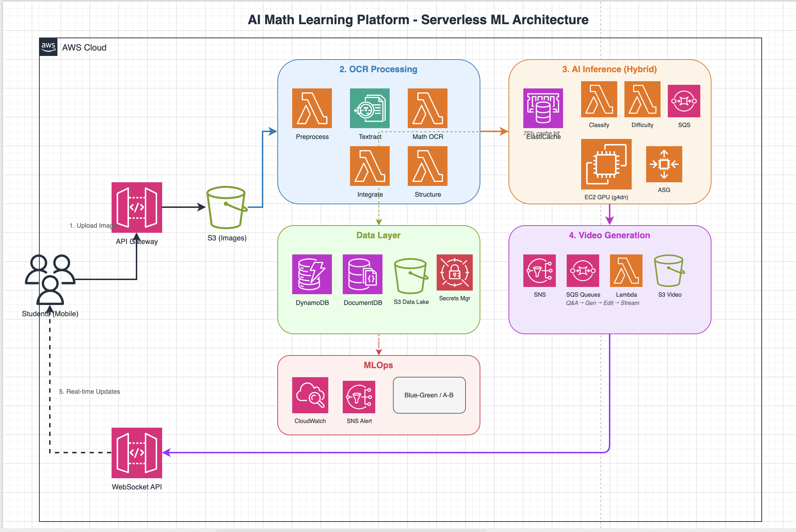The width and height of the screenshot is (796, 532).
Task: Click the '5. Real-time Updates' edge label
Action: pos(89,392)
